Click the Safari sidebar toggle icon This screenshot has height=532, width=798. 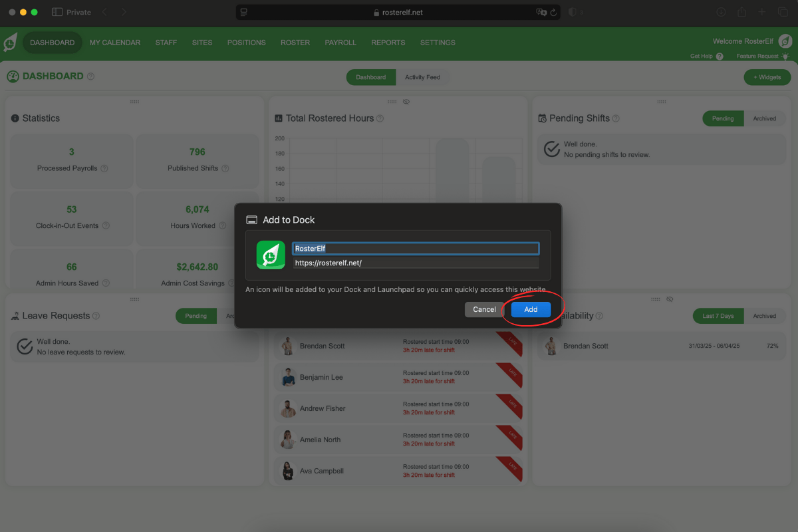[x=57, y=12]
